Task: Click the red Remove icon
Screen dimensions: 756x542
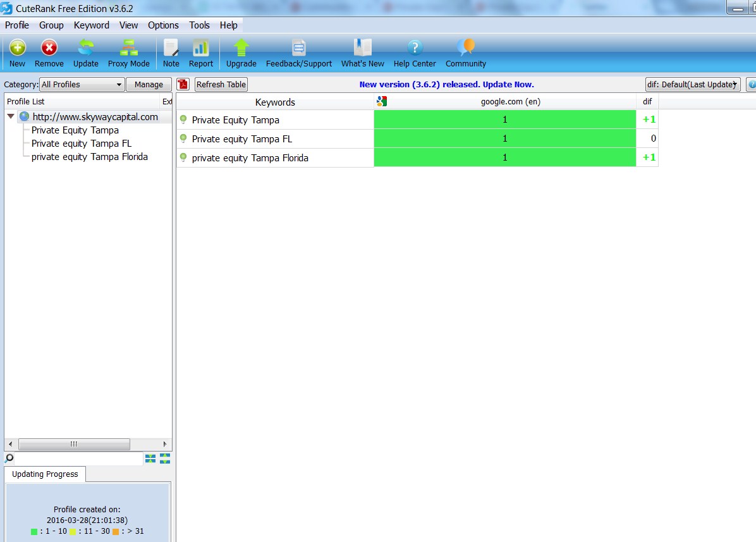Action: [49, 49]
